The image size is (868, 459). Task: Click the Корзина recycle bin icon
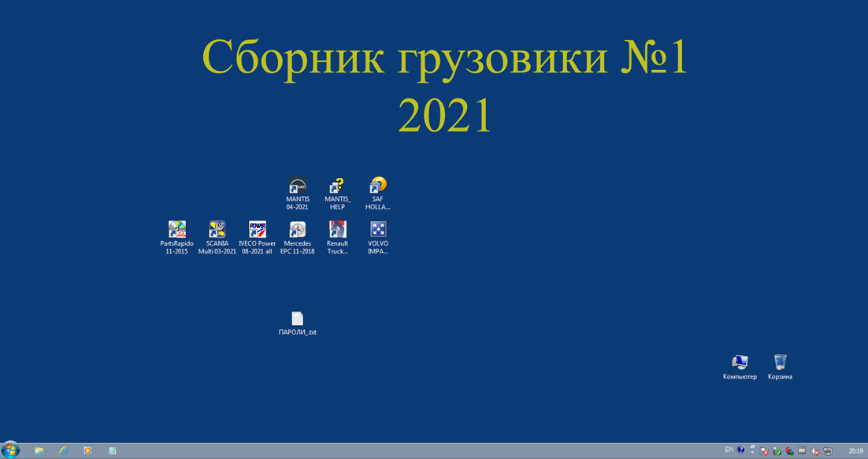(x=780, y=363)
